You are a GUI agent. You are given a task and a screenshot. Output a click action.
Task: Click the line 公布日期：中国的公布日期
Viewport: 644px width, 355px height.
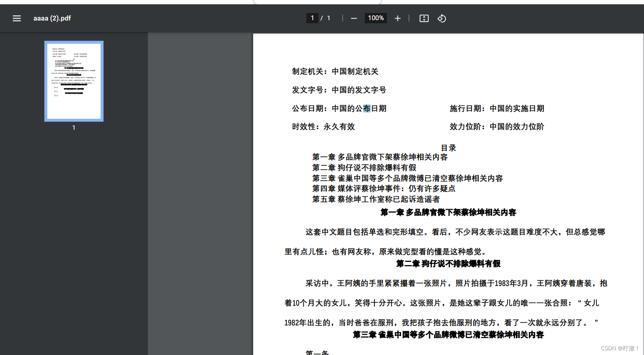pos(339,108)
